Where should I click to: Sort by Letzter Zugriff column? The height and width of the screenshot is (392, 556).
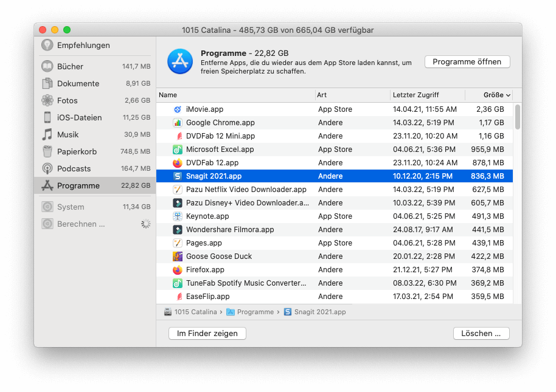(x=427, y=95)
